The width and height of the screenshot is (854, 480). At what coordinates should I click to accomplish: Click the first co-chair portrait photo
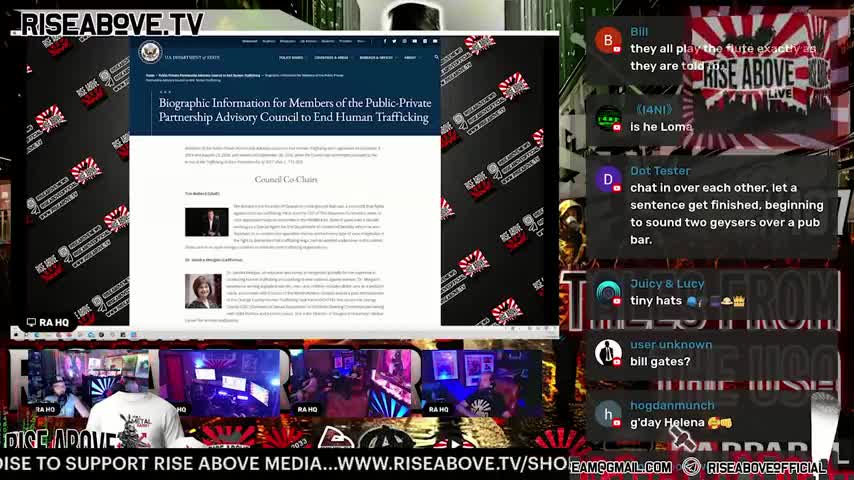tap(206, 222)
